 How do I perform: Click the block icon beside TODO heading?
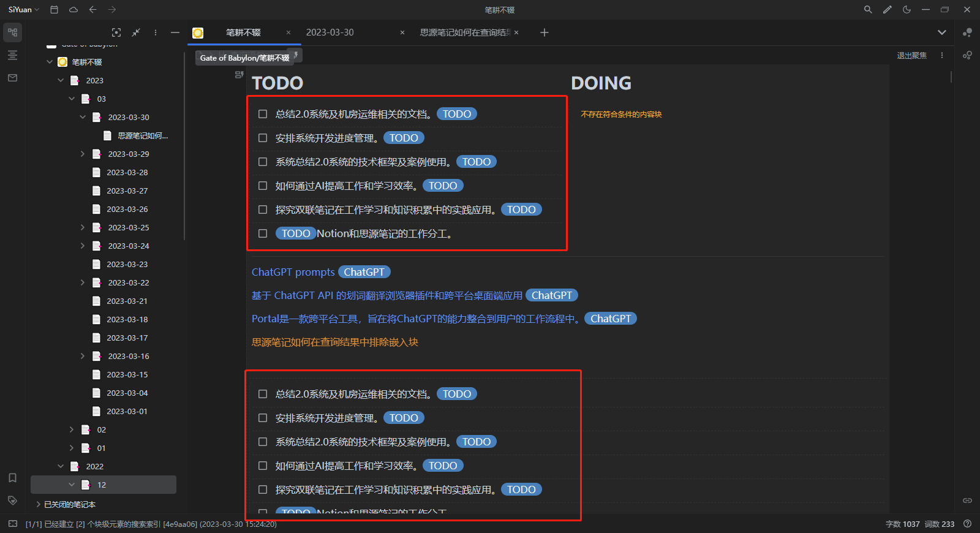239,75
